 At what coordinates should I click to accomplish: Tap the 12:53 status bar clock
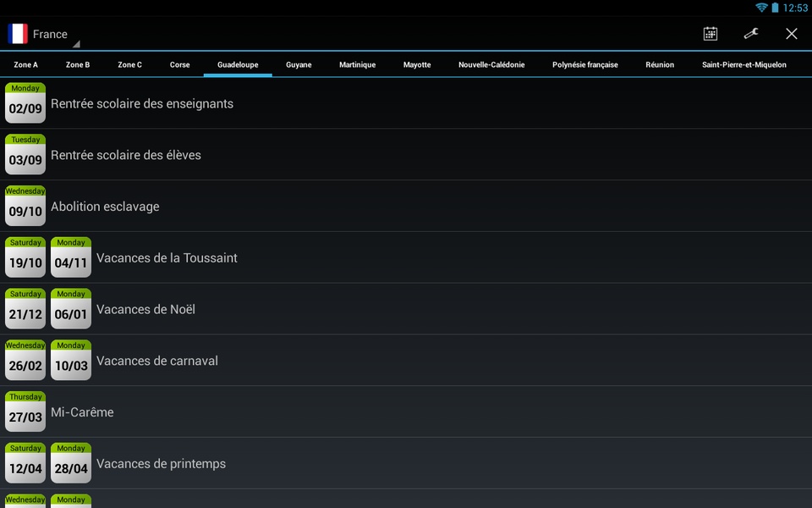click(795, 8)
